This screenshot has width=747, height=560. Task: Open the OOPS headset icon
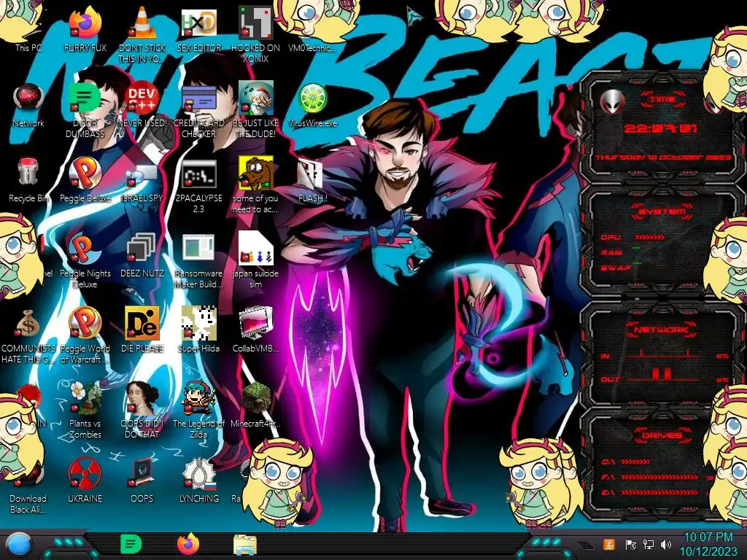pyautogui.click(x=142, y=472)
